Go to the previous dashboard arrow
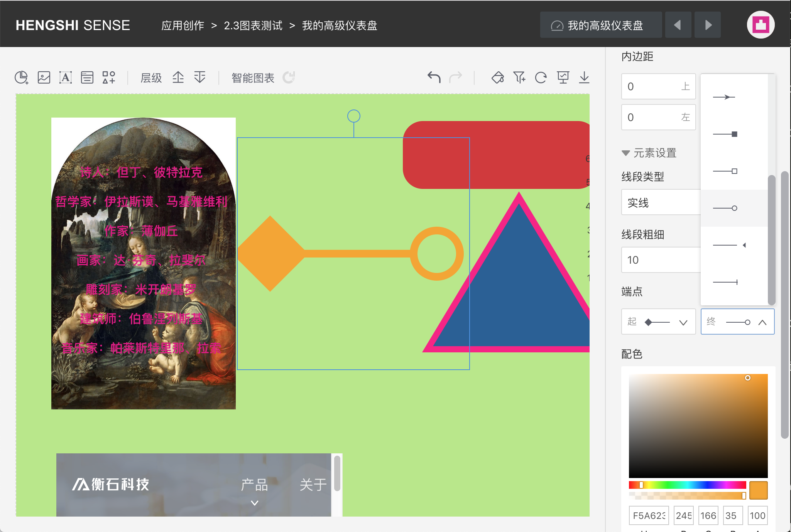The image size is (791, 532). pos(678,25)
